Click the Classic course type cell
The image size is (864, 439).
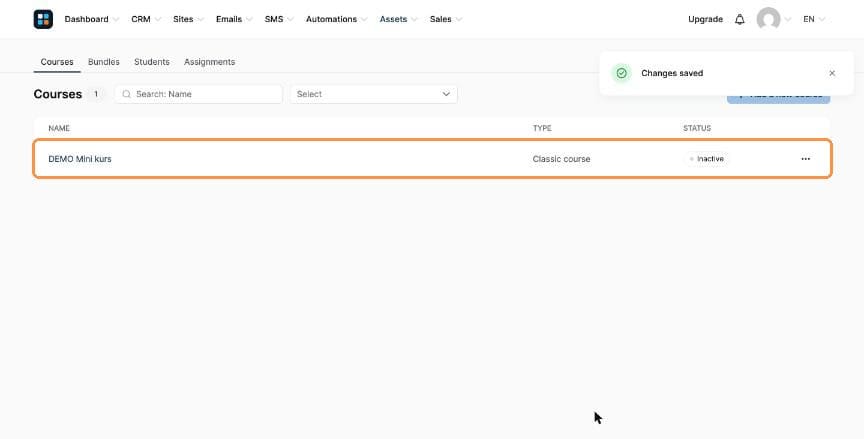point(561,159)
